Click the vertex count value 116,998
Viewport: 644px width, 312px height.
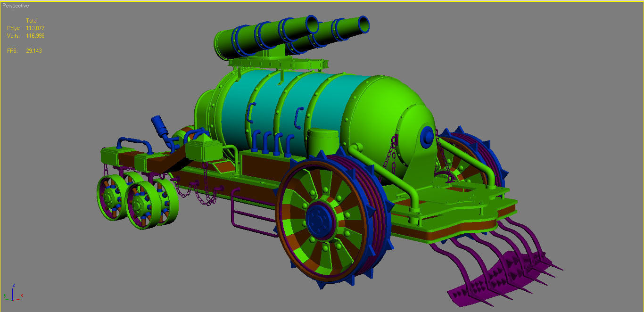(x=35, y=36)
